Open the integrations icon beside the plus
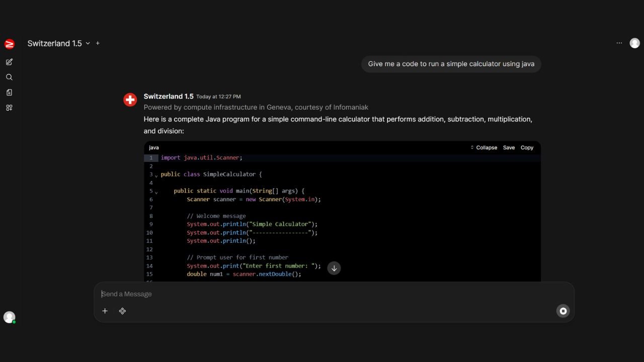644x362 pixels. tap(122, 311)
